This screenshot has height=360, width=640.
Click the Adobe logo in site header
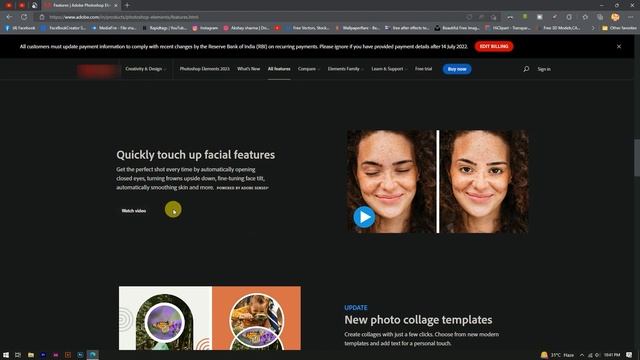pos(98,71)
